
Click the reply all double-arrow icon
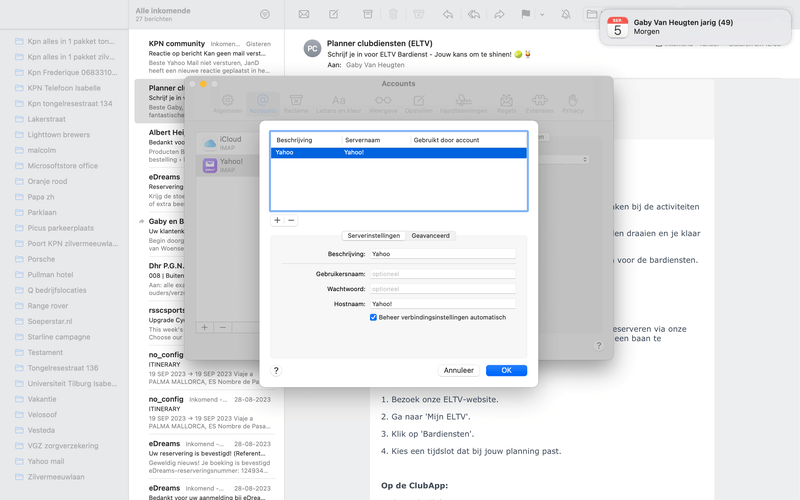tap(473, 14)
